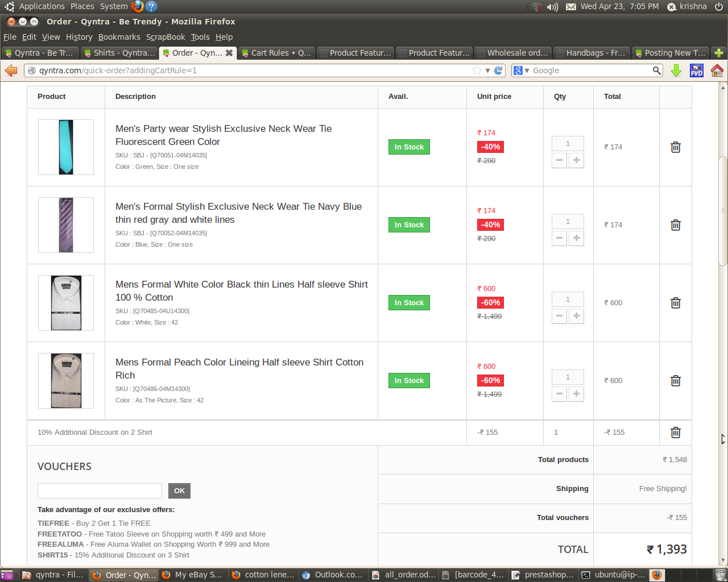Click the Firefox back arrow button

click(x=11, y=70)
